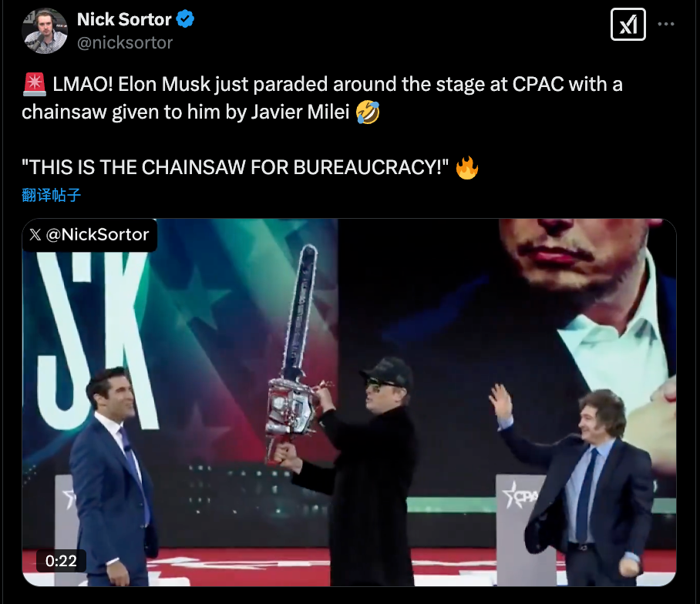Click the @NickSortor watermark text on video

coord(97,235)
